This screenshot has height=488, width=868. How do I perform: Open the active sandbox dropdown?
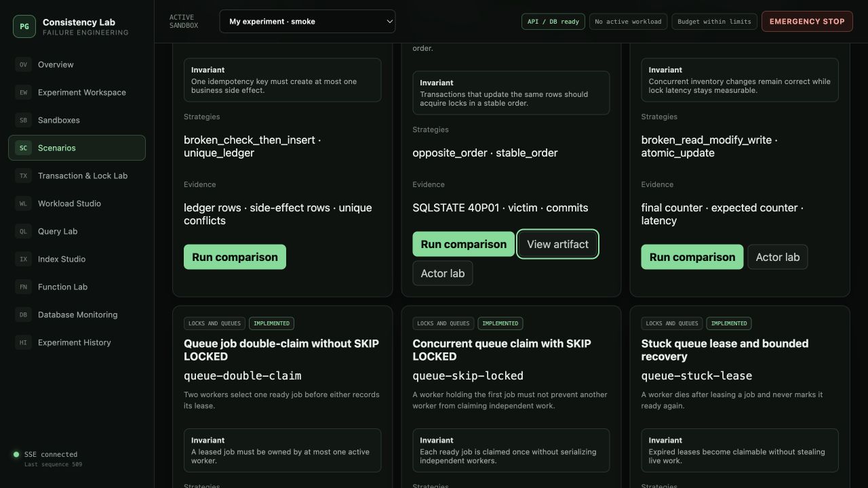coord(307,21)
